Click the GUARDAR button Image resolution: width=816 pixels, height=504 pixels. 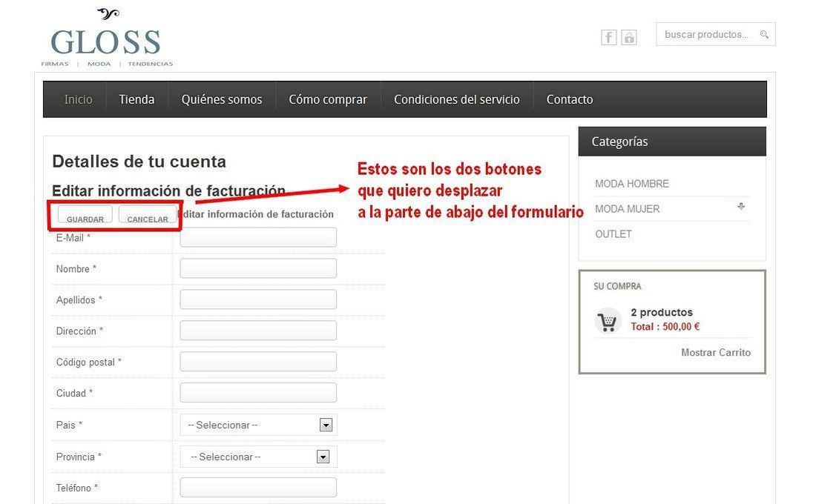tap(85, 215)
